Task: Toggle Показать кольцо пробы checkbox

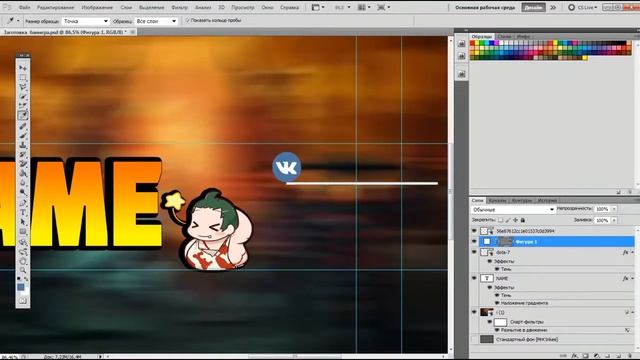Action: click(188, 20)
